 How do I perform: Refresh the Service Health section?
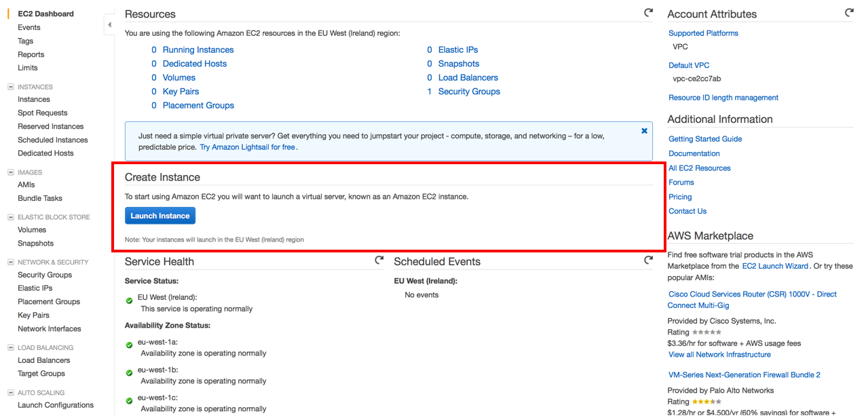pos(379,261)
